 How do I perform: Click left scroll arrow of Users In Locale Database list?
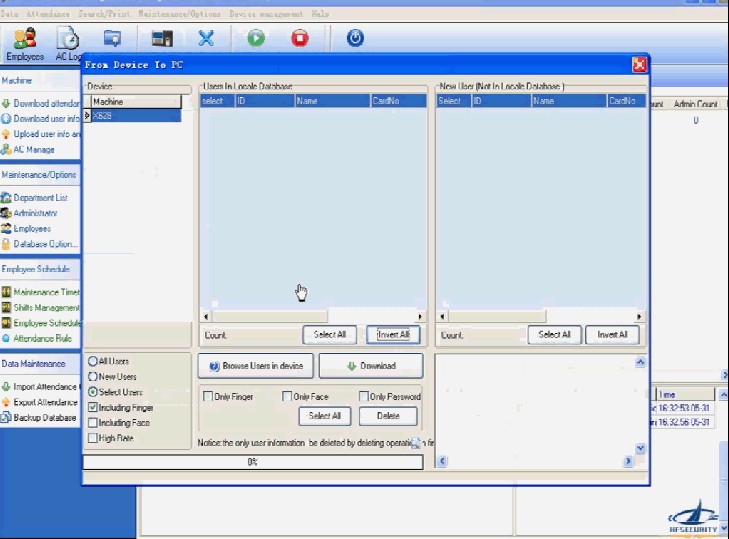click(206, 317)
